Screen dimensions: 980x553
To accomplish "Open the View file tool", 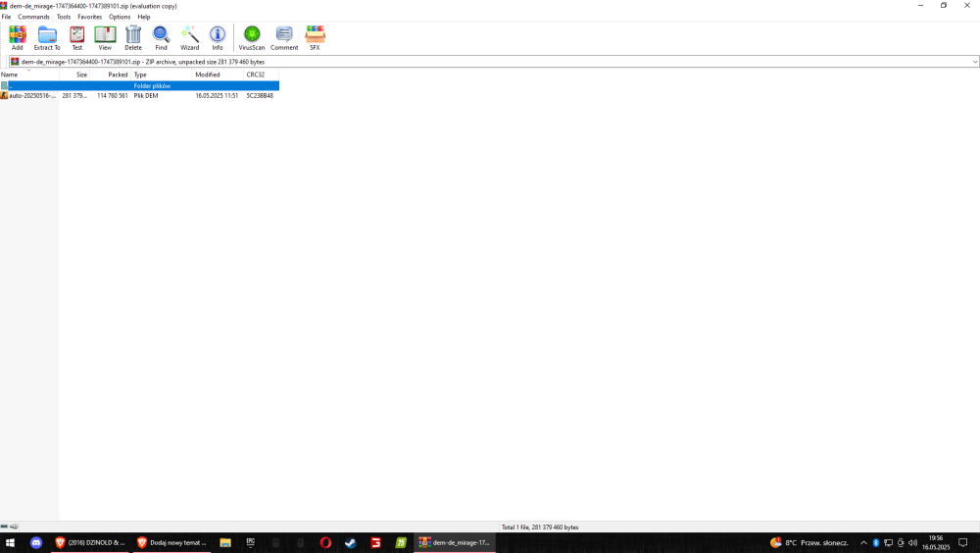I will [105, 37].
